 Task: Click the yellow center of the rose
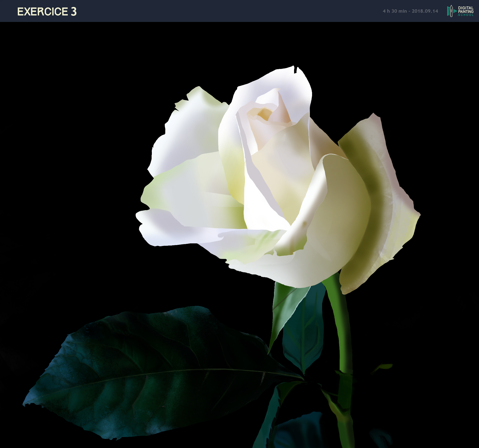(265, 113)
